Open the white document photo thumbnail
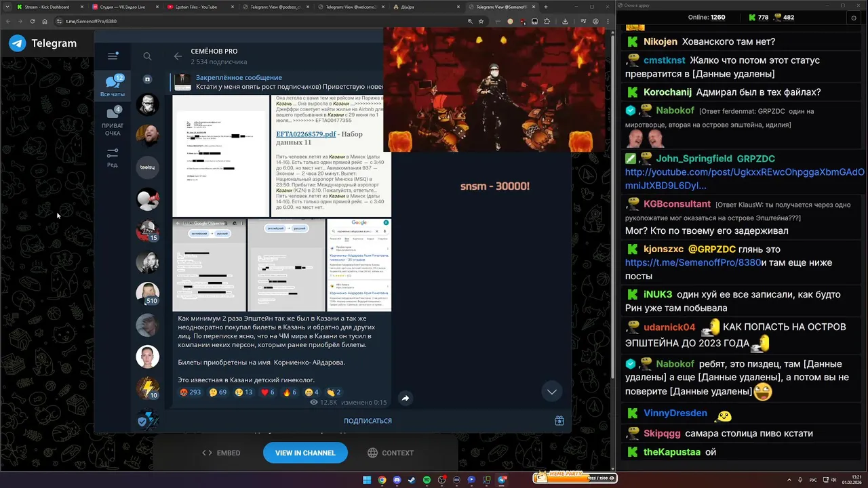The height and width of the screenshot is (488, 868). pos(220,156)
